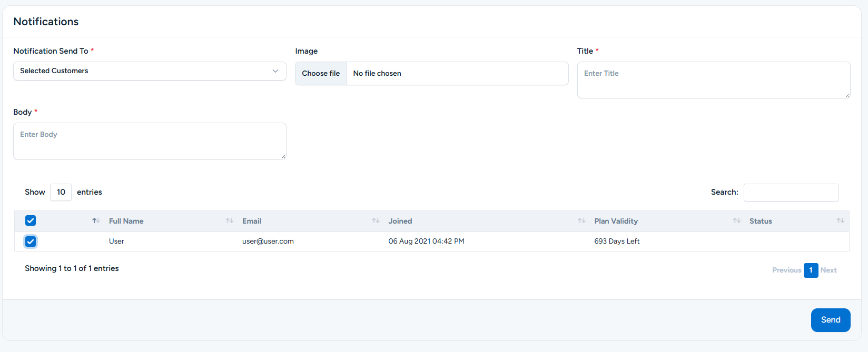868x352 pixels.
Task: Deselect the checkbox for the User row
Action: [x=31, y=242]
